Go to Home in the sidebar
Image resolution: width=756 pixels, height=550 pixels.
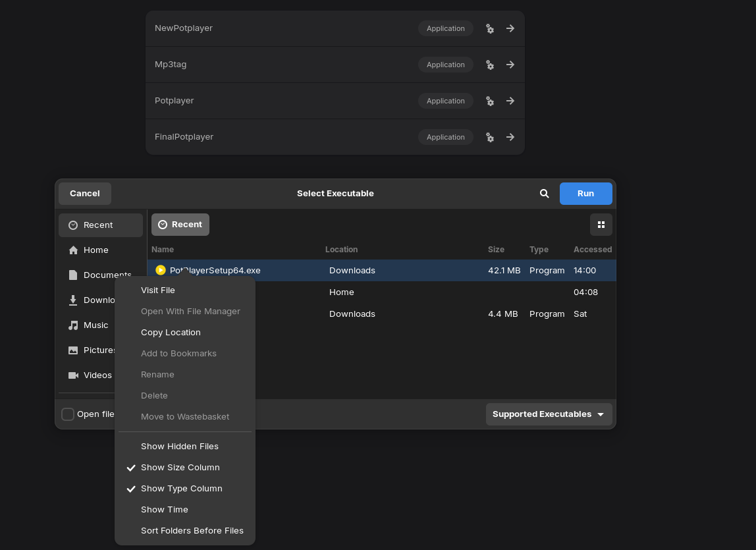point(101,250)
